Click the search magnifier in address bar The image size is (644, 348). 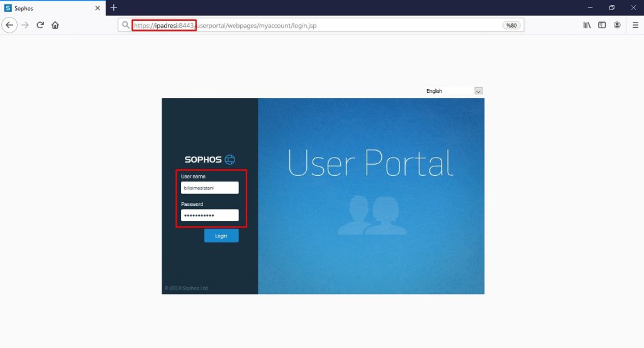[x=126, y=25]
